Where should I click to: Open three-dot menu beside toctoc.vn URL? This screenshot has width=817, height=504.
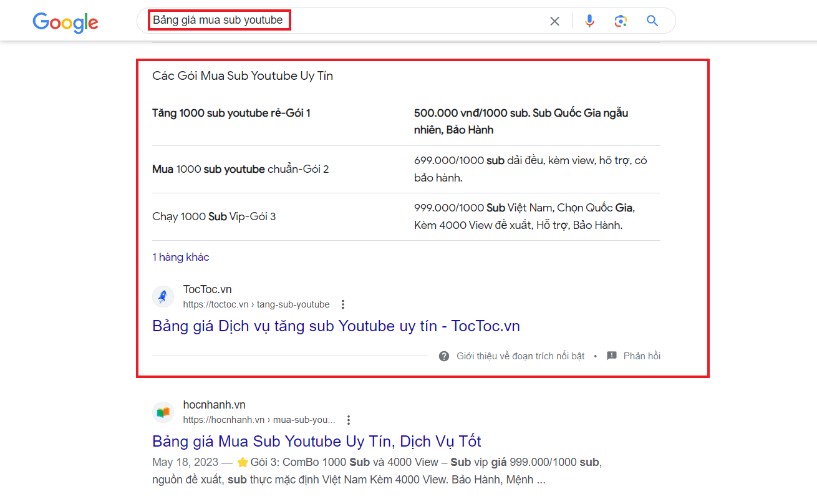pyautogui.click(x=343, y=304)
